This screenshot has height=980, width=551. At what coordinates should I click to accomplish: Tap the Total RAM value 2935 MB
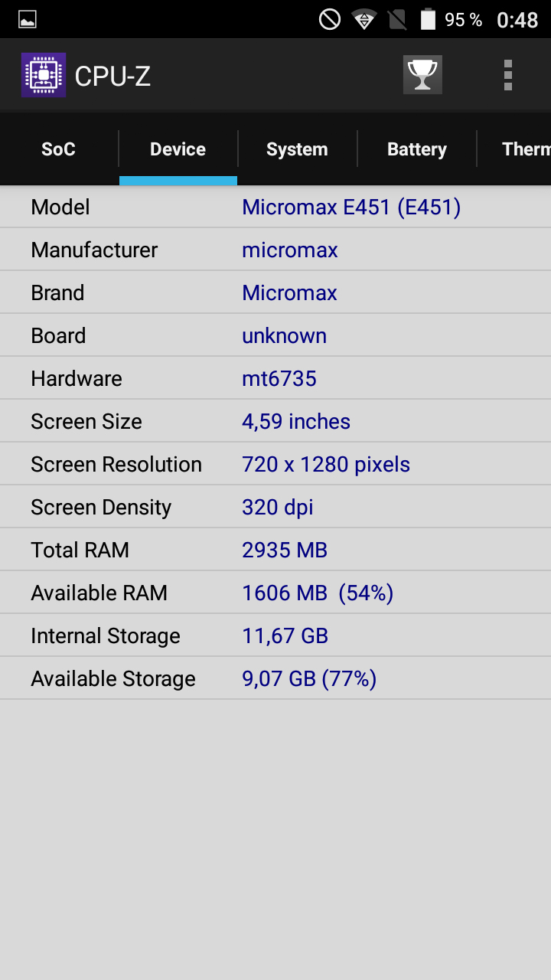(284, 550)
